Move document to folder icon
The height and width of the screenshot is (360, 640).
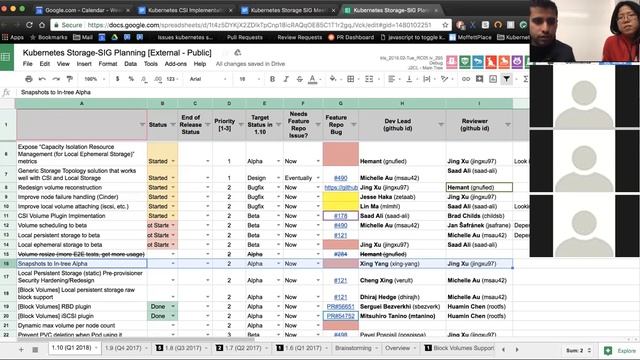tap(238, 53)
